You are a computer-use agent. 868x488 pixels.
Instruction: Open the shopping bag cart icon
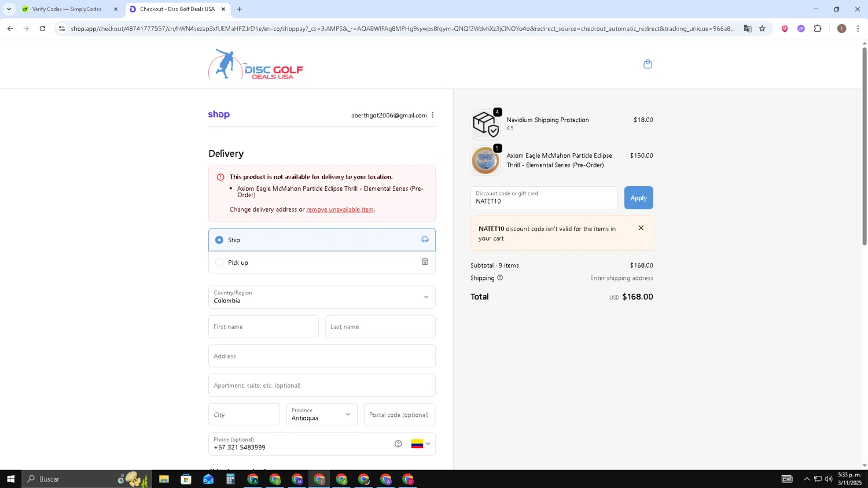pyautogui.click(x=648, y=64)
